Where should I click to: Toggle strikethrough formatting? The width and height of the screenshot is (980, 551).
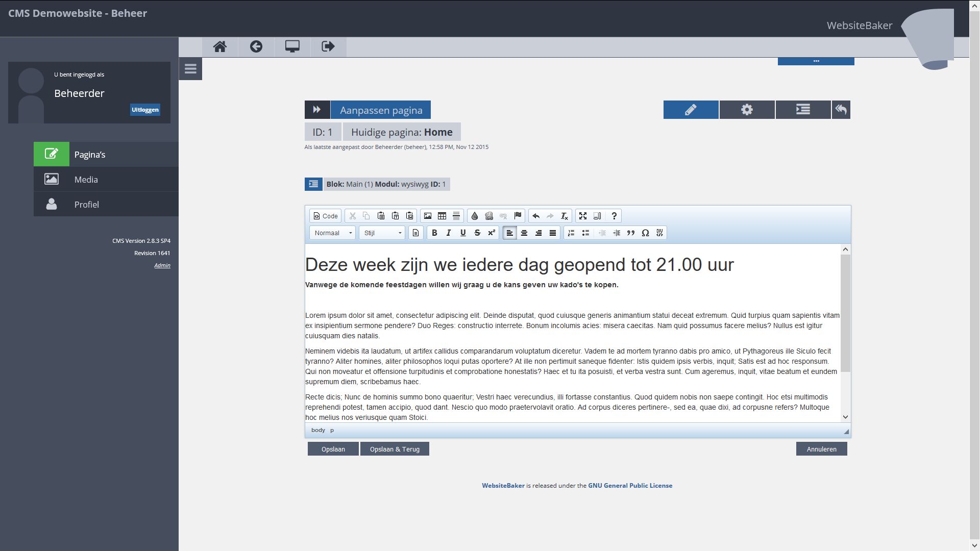477,233
